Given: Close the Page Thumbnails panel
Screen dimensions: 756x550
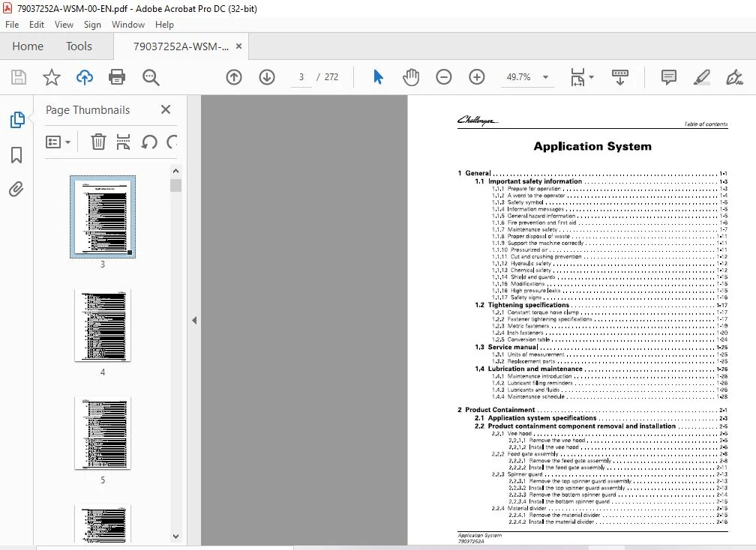Looking at the screenshot, I should coord(165,110).
